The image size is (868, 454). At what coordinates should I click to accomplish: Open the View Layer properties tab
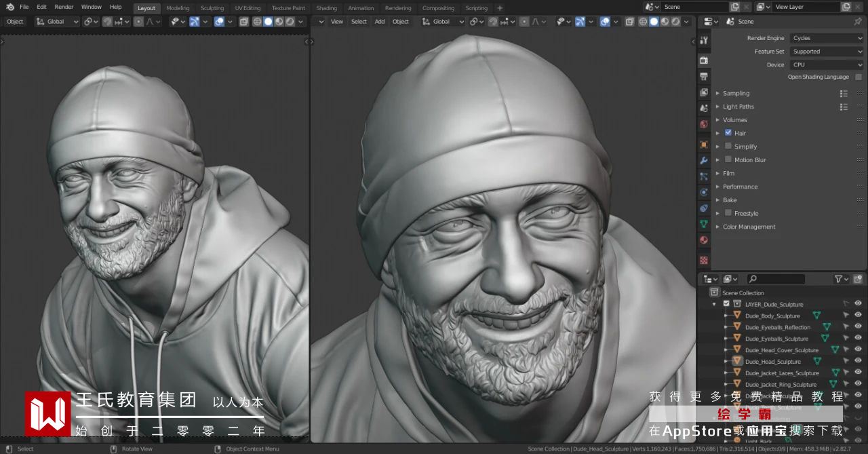pos(704,93)
